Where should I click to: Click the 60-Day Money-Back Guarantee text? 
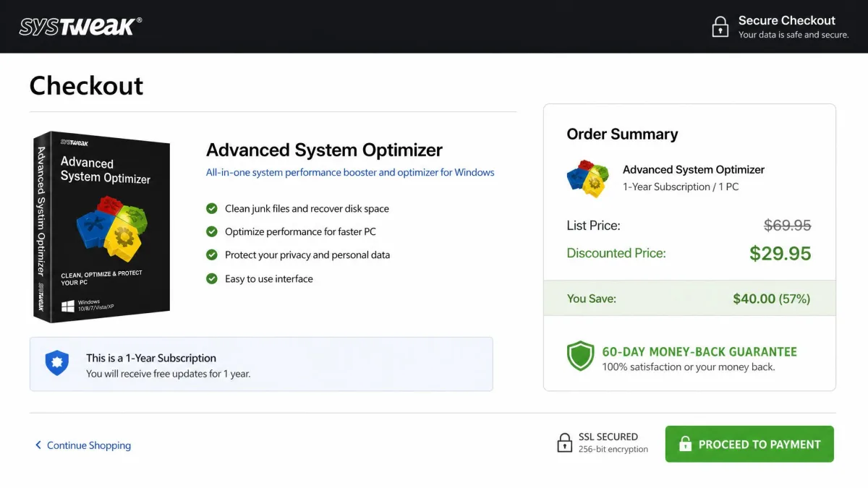pos(699,352)
